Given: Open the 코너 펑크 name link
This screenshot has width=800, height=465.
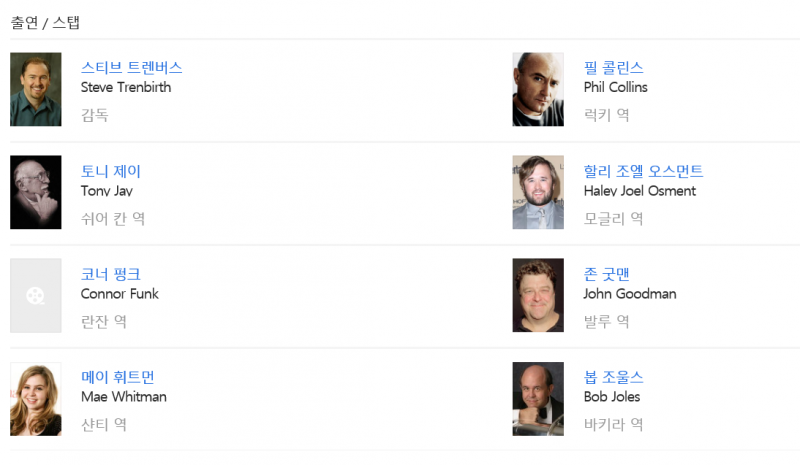Looking at the screenshot, I should coord(110,274).
